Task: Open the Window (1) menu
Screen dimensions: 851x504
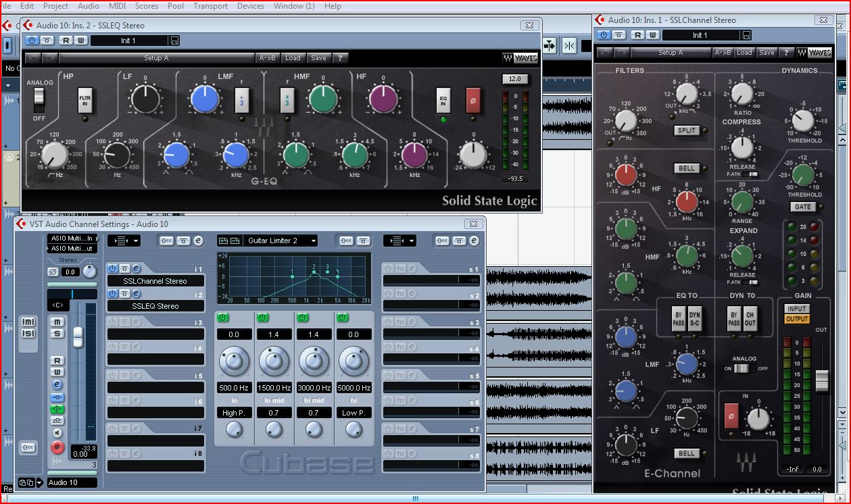Action: tap(294, 5)
